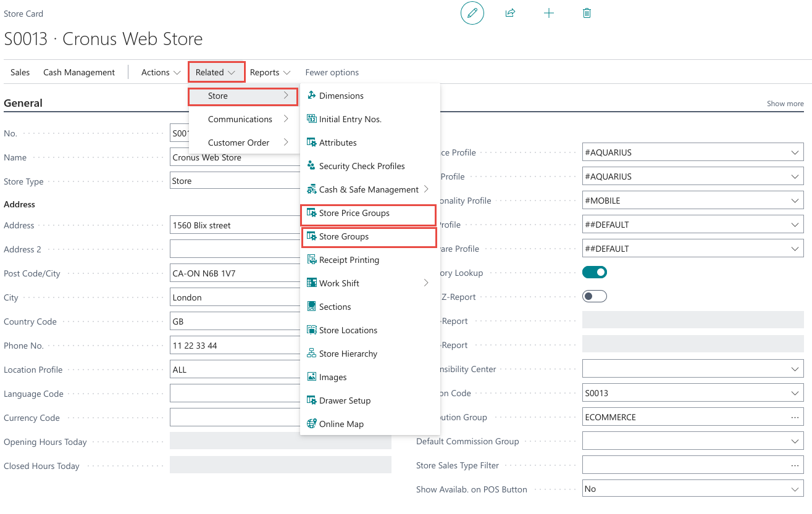Open Store Hierarchy menu item

348,354
